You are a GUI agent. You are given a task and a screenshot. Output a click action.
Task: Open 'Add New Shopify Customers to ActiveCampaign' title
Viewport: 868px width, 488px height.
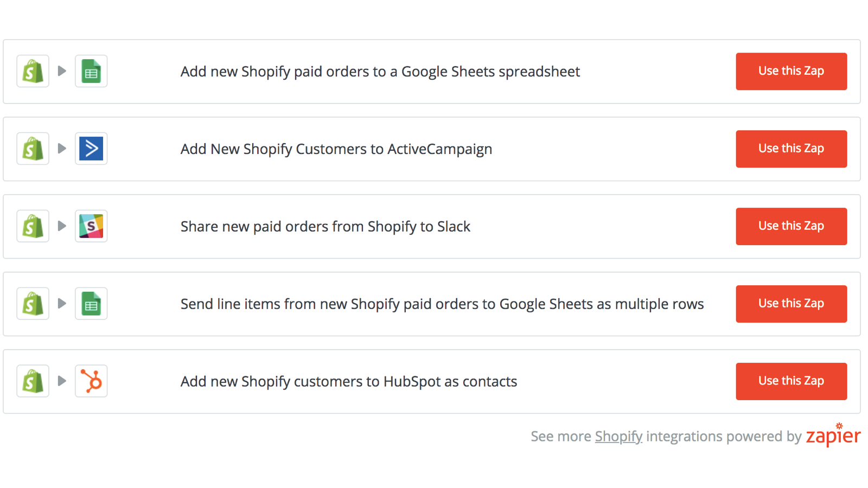tap(336, 149)
